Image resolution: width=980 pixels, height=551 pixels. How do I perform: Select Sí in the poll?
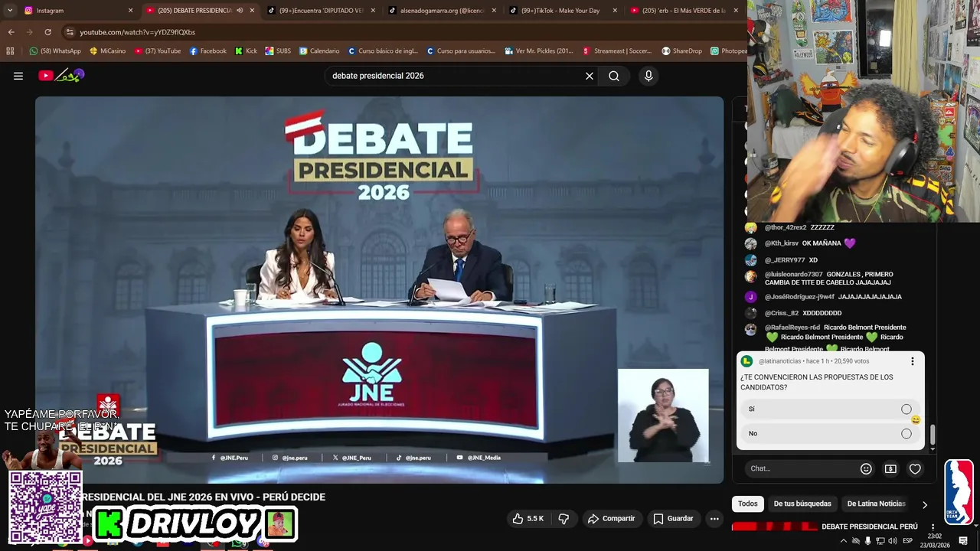coord(830,409)
